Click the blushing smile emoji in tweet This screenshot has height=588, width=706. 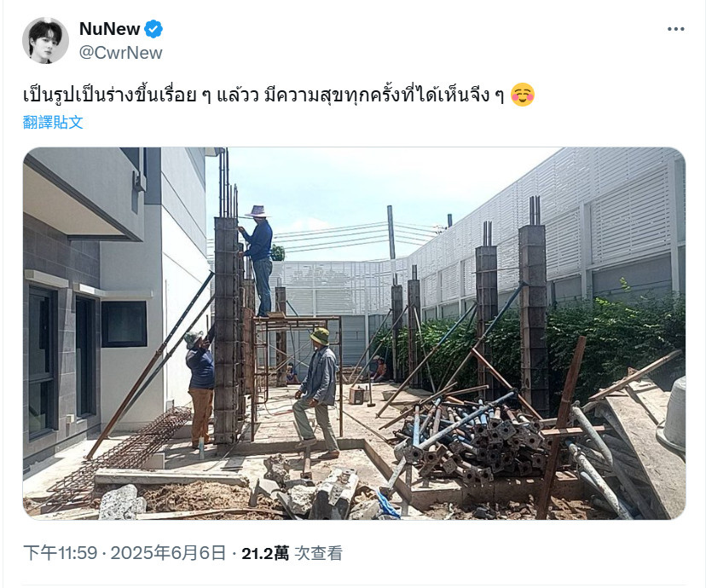coord(523,95)
